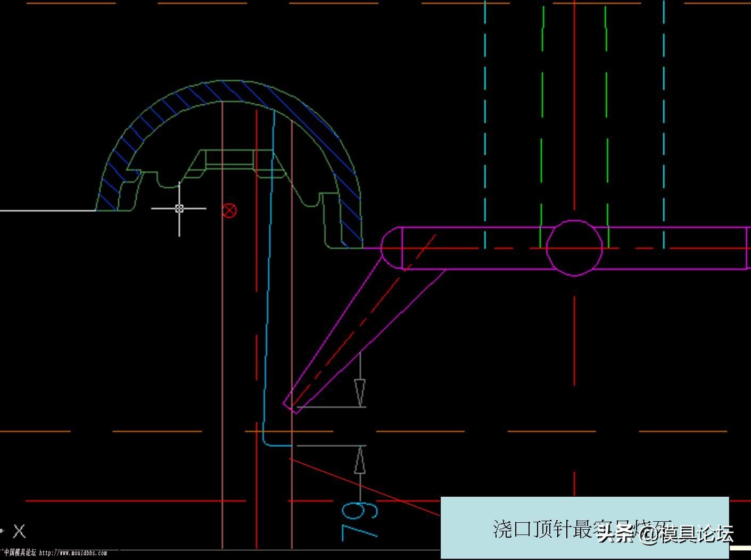The image size is (751, 560).
Task: Click the crosshair cursor pickbox location
Action: click(179, 209)
